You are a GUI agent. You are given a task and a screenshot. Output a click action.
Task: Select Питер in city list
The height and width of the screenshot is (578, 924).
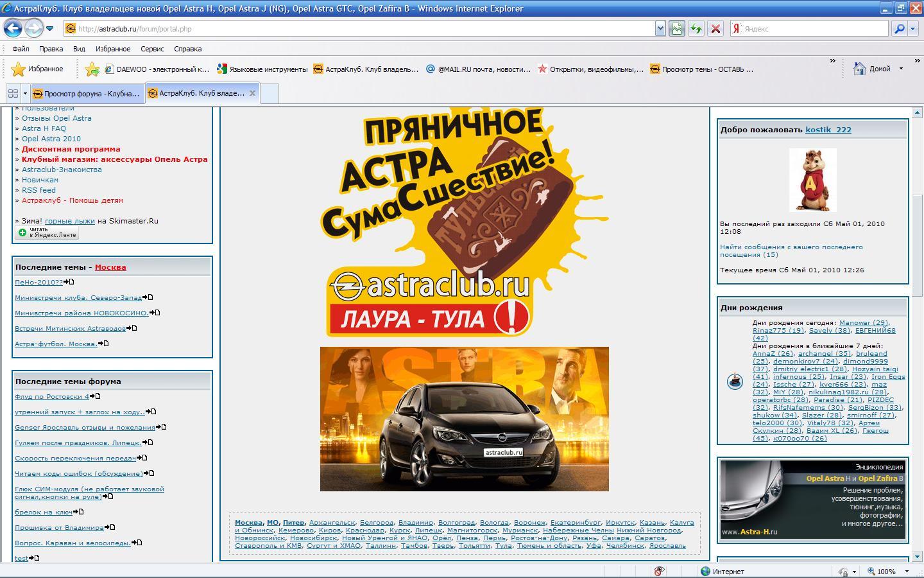(294, 523)
